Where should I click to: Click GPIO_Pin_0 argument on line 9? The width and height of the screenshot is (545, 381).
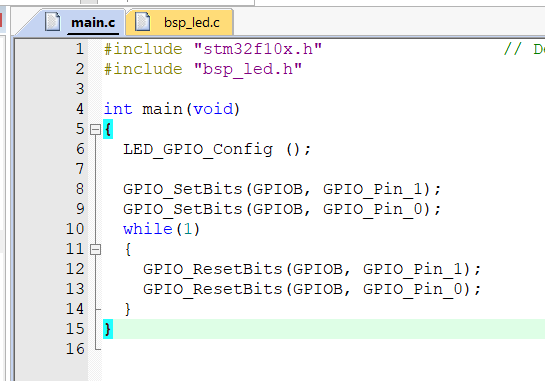373,209
